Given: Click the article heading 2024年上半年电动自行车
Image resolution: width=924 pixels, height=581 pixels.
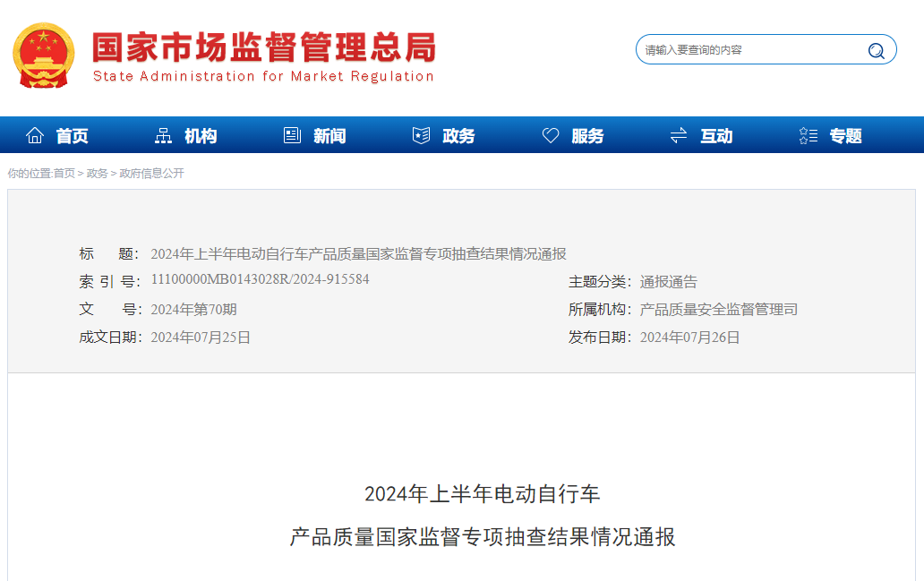Looking at the screenshot, I should 482,494.
